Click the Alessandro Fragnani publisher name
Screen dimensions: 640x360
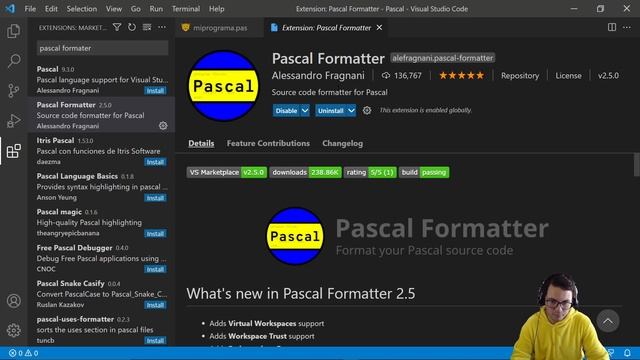pyautogui.click(x=318, y=76)
